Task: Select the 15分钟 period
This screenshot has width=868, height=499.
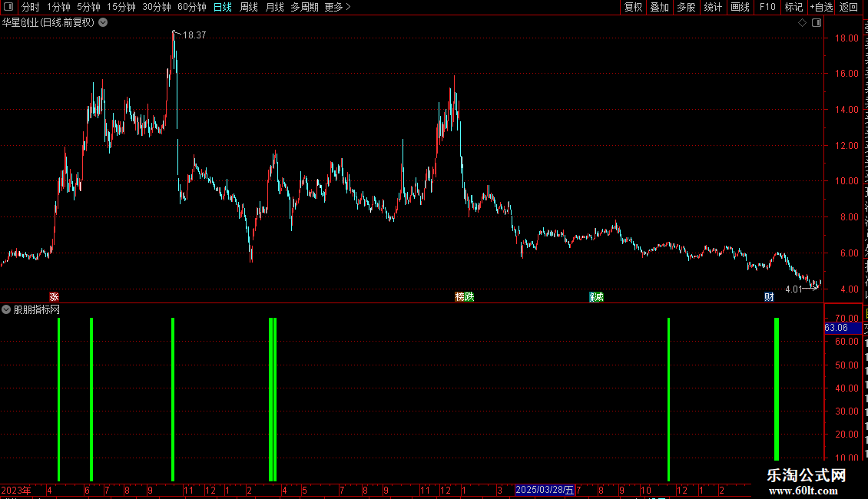Action: pos(121,7)
